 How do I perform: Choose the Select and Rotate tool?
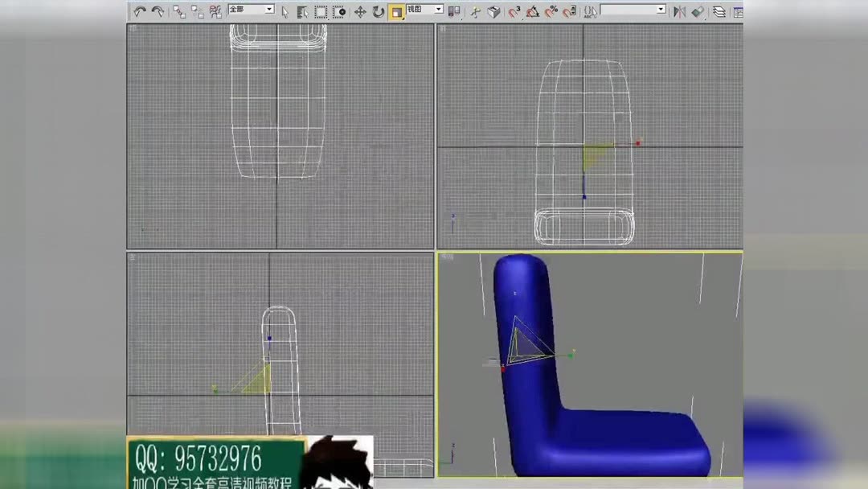(x=378, y=10)
